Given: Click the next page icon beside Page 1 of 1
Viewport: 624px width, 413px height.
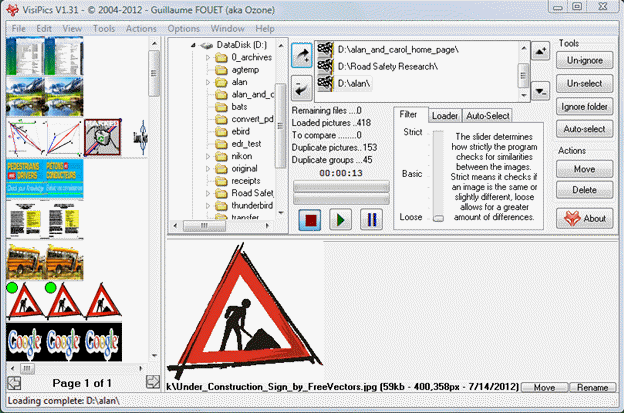Looking at the screenshot, I should pos(151,382).
